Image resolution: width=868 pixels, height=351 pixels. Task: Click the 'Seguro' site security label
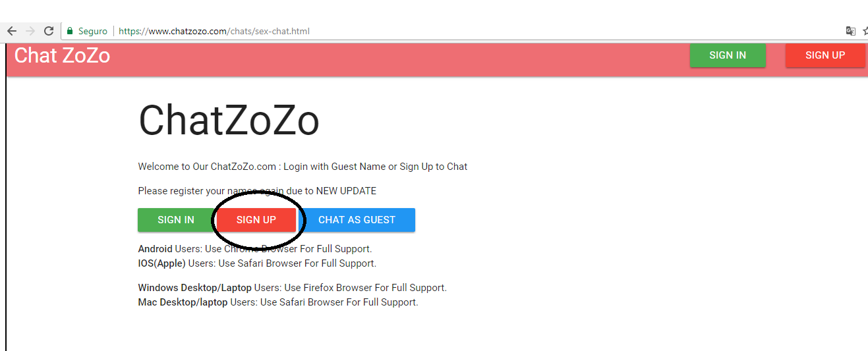(x=92, y=31)
